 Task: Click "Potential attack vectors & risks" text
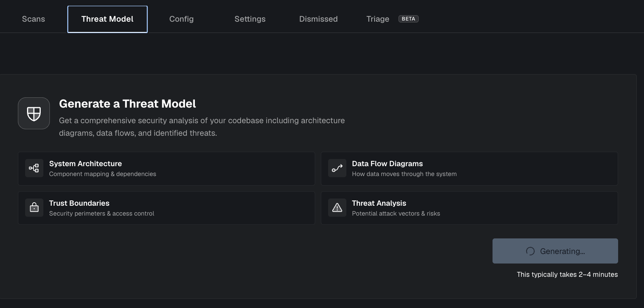point(396,213)
